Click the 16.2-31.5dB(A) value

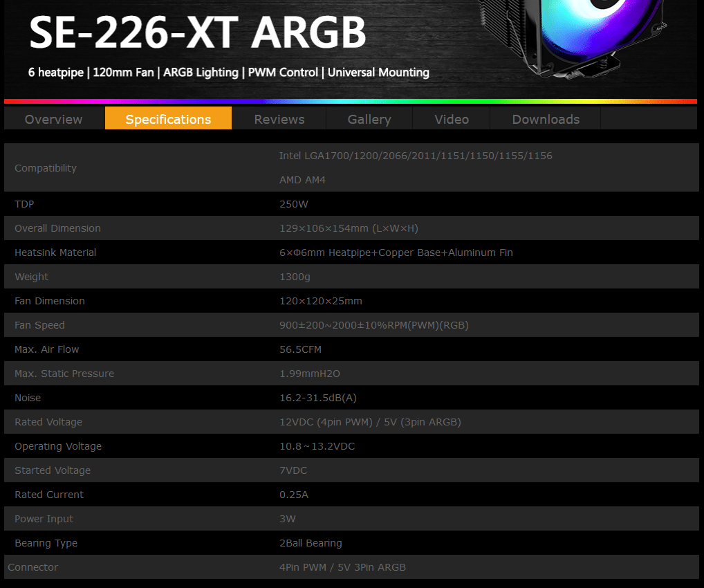(x=318, y=398)
